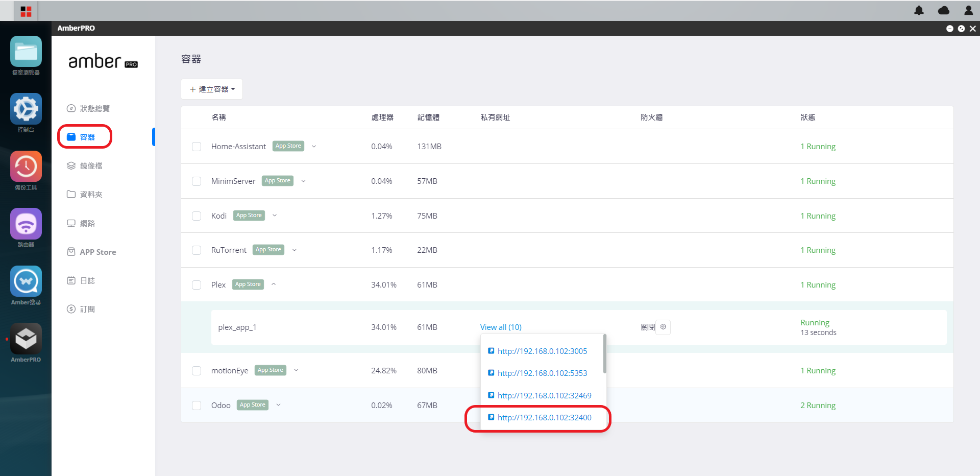Viewport: 980px width, 476px height.
Task: Select the Odoo container checkbox
Action: 197,406
